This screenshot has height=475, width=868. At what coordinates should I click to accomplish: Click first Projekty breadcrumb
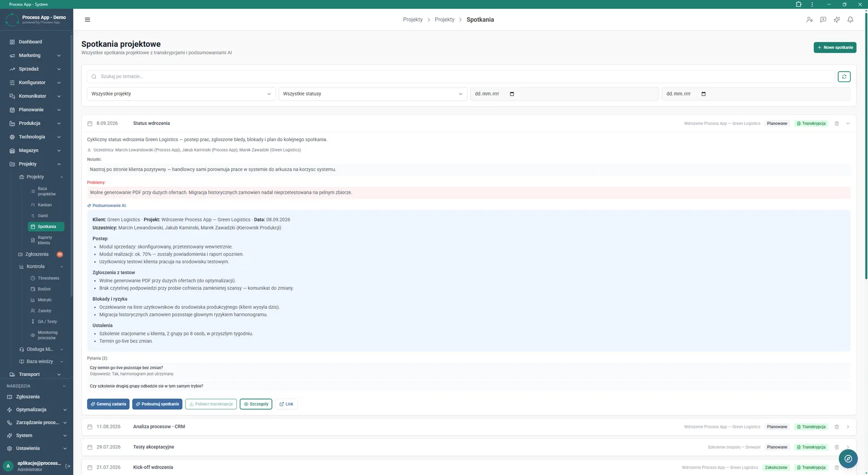[413, 20]
